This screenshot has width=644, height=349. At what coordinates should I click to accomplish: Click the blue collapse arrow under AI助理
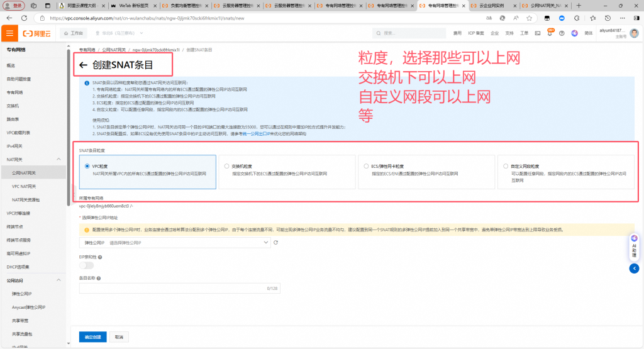634,269
